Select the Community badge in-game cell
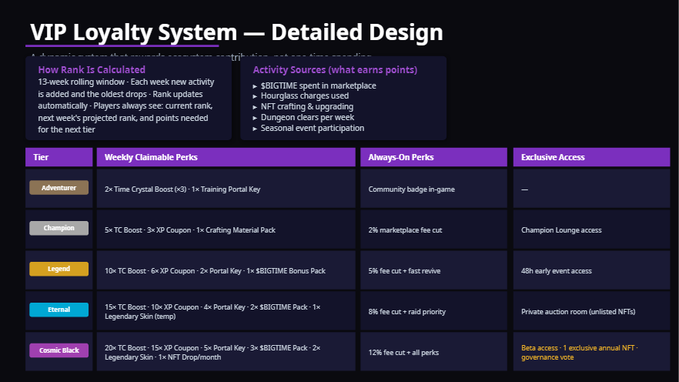The height and width of the screenshot is (382, 679). pyautogui.click(x=433, y=189)
